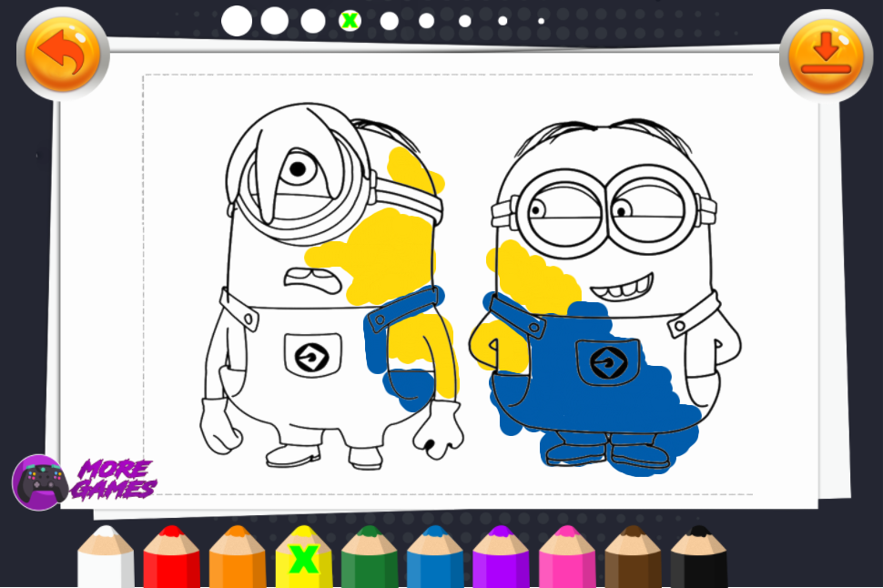Select the blue pencil
The image size is (883, 588).
(435, 558)
